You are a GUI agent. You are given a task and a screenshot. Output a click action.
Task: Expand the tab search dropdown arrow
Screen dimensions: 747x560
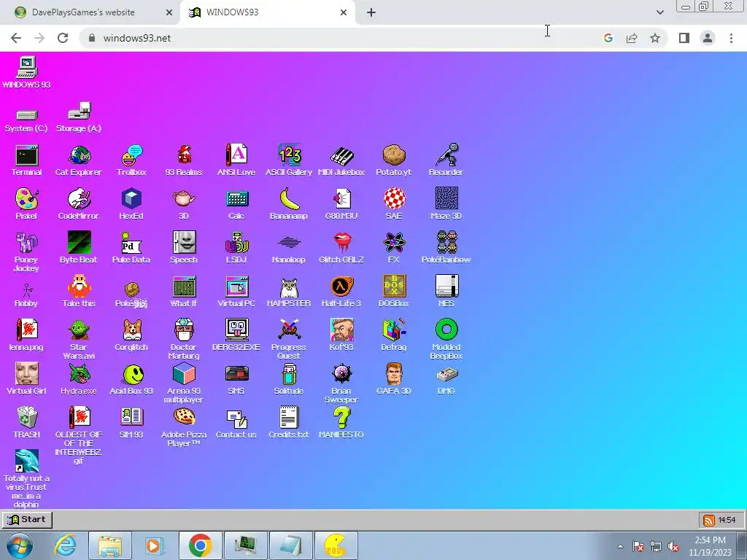pos(659,12)
